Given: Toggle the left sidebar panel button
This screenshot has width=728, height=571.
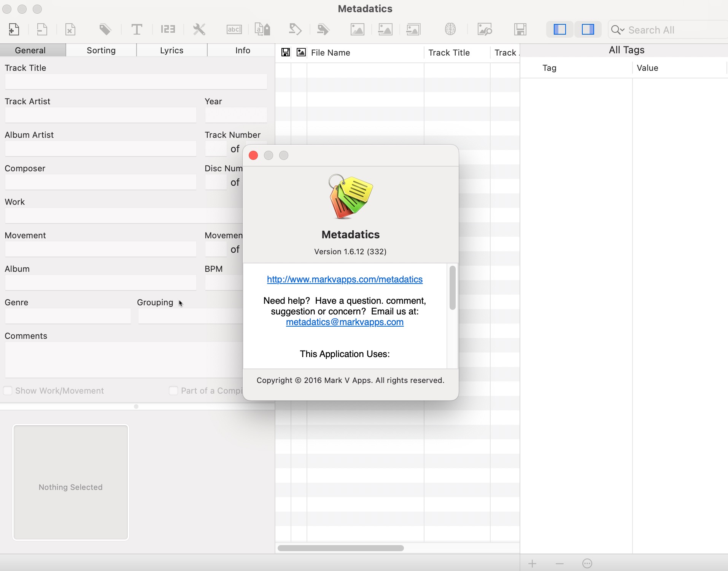Looking at the screenshot, I should [x=560, y=29].
